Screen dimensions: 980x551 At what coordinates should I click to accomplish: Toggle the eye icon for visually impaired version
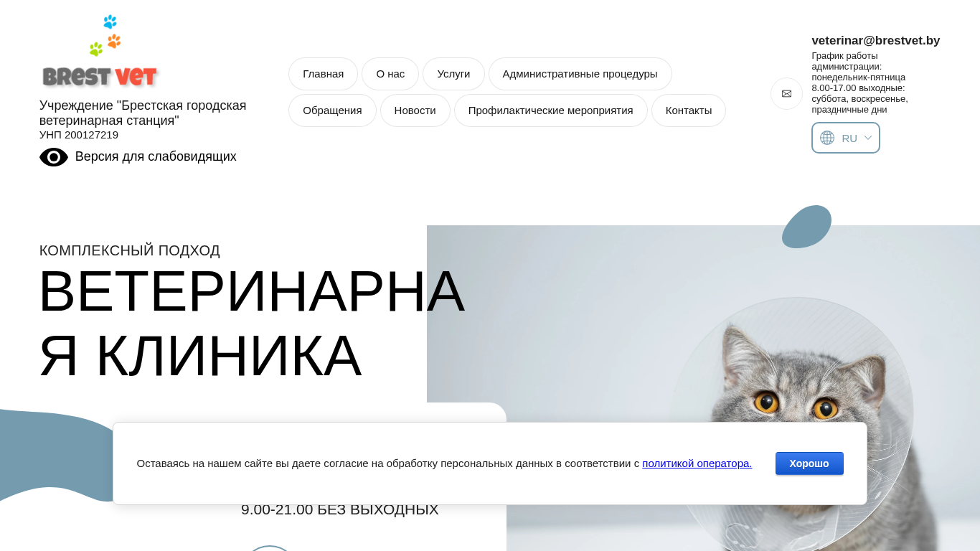[x=54, y=157]
